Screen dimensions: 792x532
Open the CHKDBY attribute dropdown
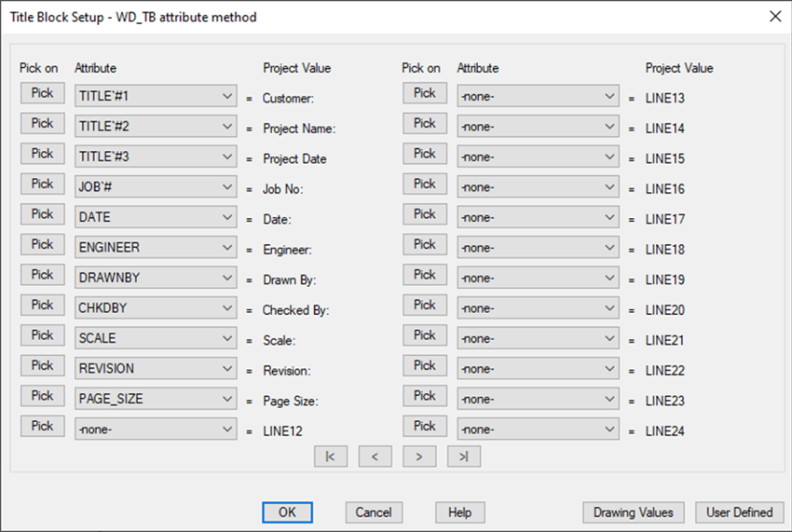pyautogui.click(x=156, y=308)
